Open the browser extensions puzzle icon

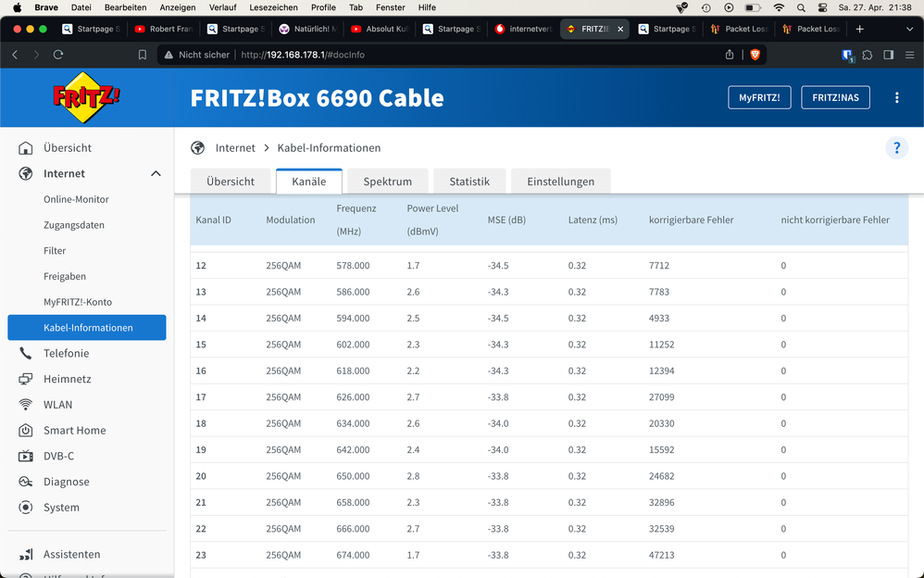coord(868,55)
